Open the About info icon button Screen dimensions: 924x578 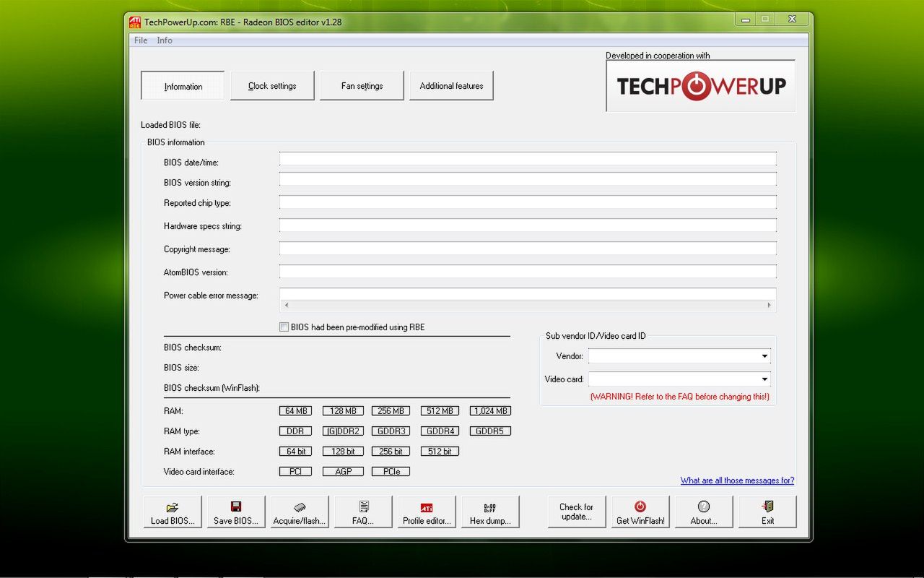coord(704,512)
